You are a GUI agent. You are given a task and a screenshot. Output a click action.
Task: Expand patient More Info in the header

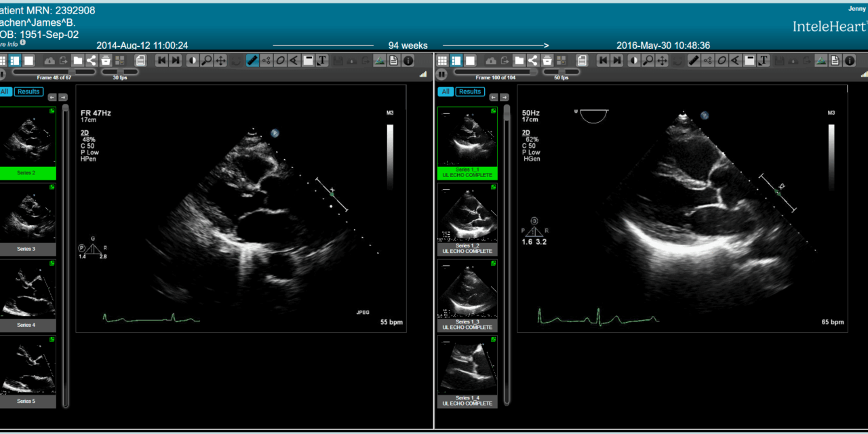[10, 43]
